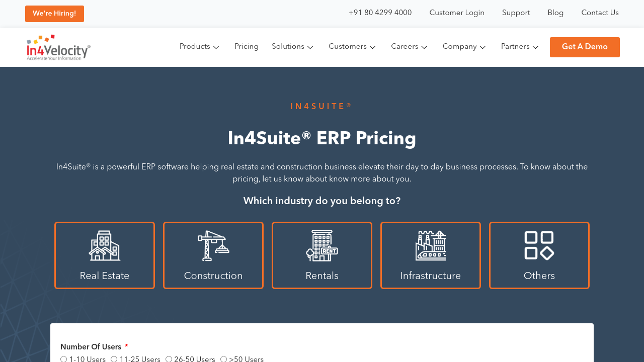Choose the 11-25 Users radio option
Screen dimensions: 644x362
[114, 359]
